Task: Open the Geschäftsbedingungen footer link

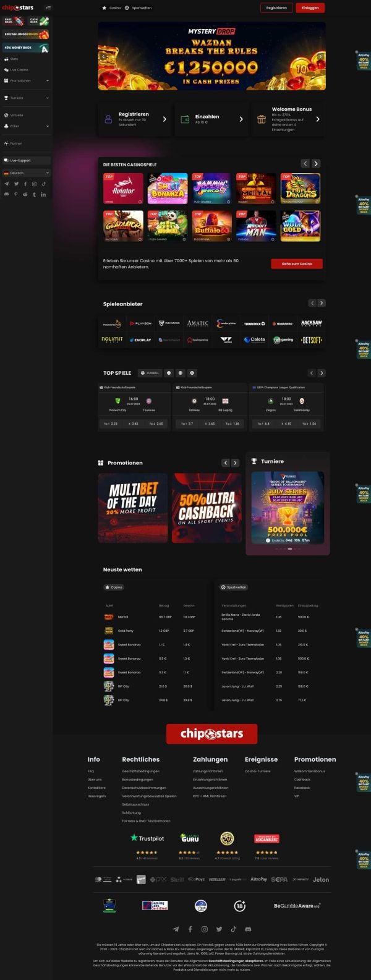Action: [141, 771]
